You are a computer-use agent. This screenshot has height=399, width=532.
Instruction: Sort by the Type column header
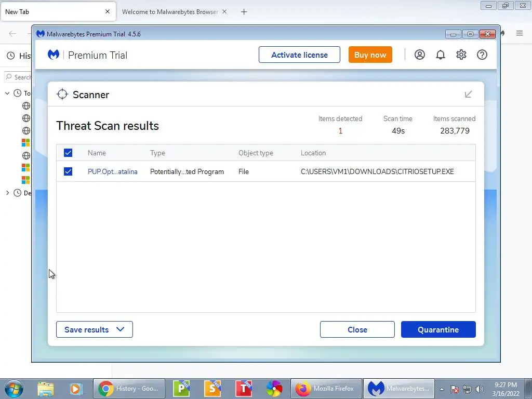(x=157, y=153)
